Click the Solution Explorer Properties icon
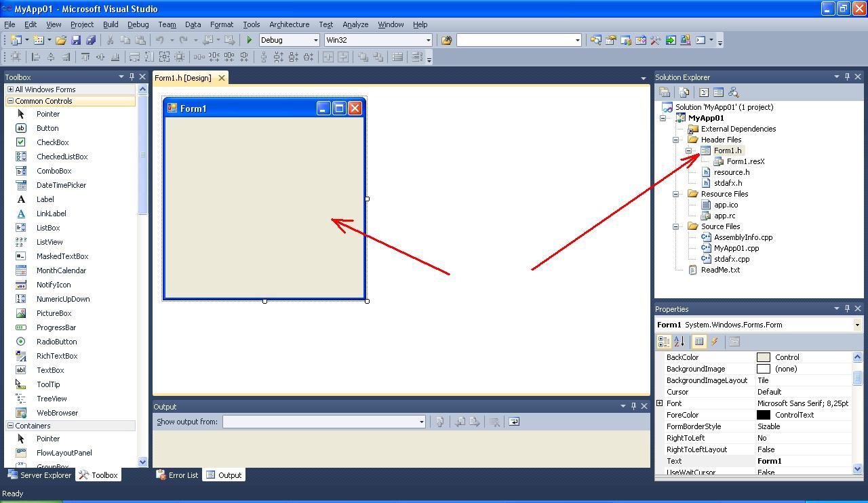Viewport: 868px width, 503px height. click(x=665, y=92)
